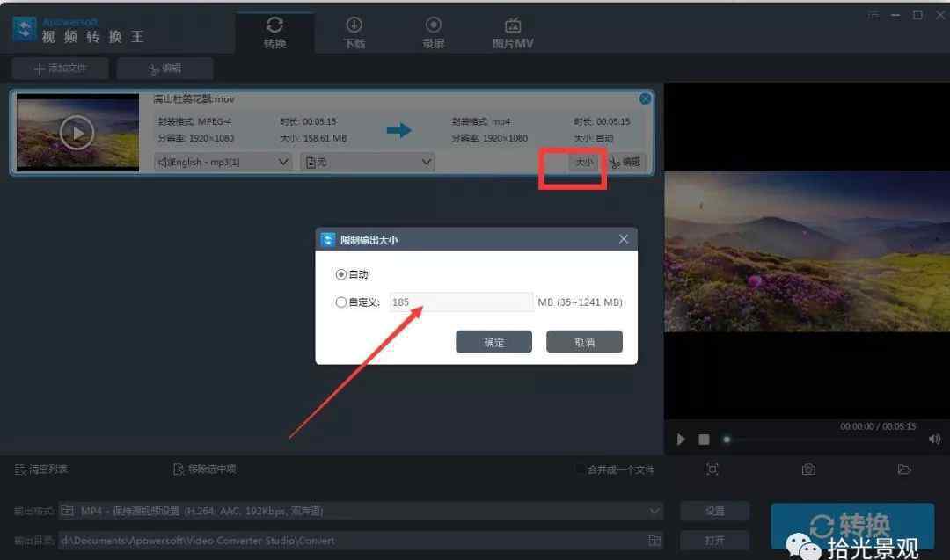950x560 pixels.
Task: Check the 合并成一个文件 checkbox
Action: [x=580, y=469]
